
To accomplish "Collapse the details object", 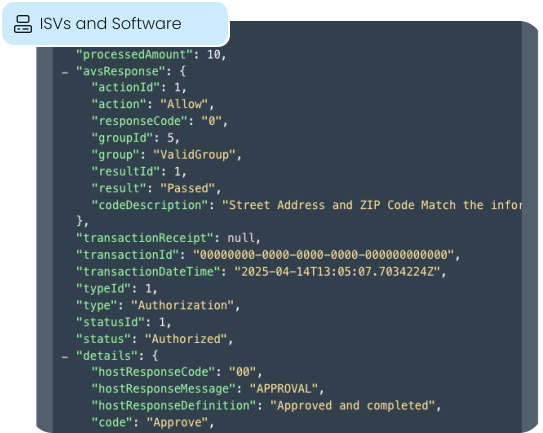I will [65, 356].
